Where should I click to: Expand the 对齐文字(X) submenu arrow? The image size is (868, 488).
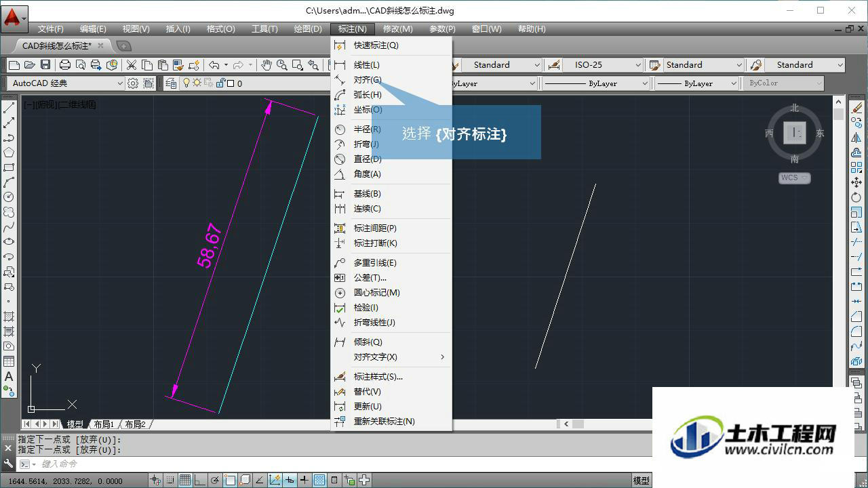pos(443,357)
